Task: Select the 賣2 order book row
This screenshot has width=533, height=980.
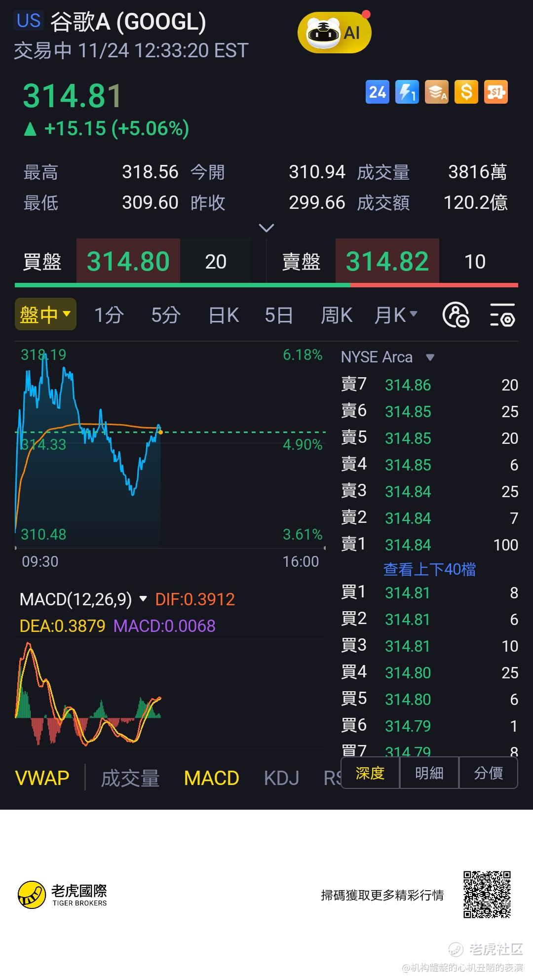Action: 429,518
